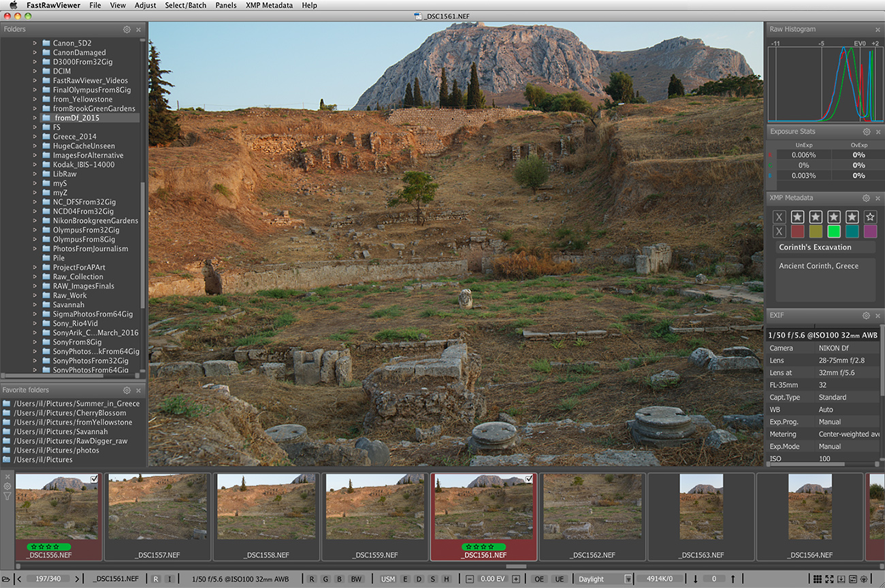Increase exposure with the plus EV button

(x=515, y=579)
